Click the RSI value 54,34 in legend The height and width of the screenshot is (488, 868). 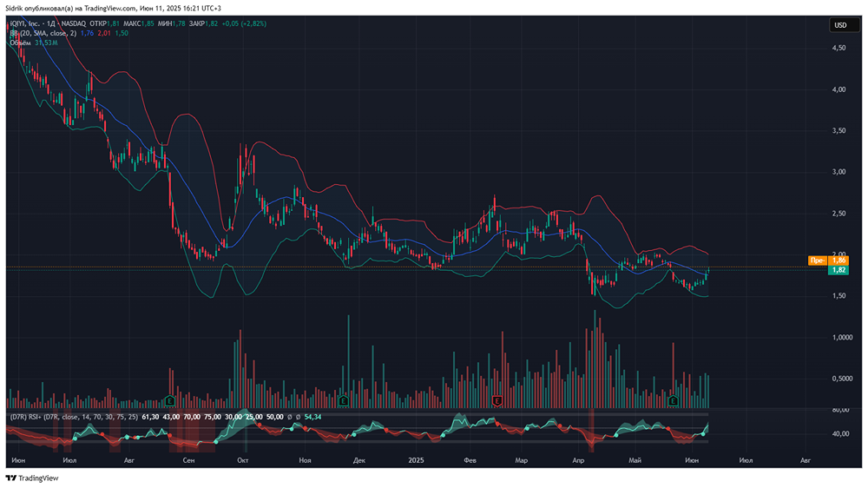312,417
